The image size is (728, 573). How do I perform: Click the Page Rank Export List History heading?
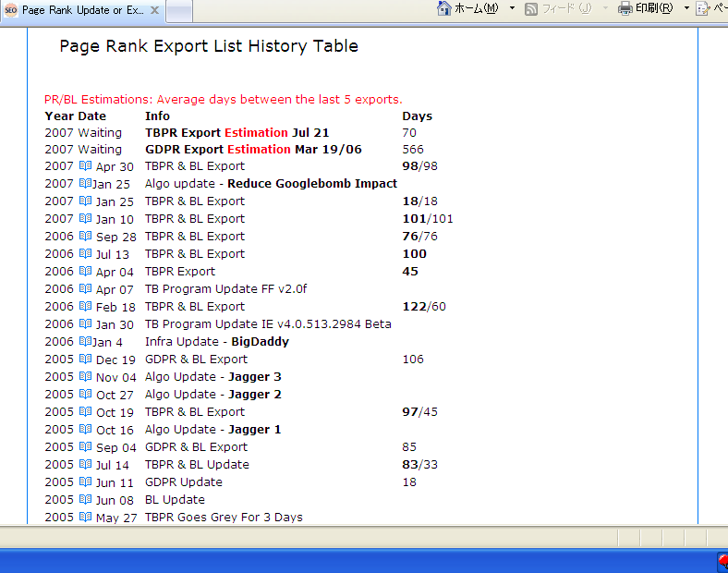pos(209,46)
